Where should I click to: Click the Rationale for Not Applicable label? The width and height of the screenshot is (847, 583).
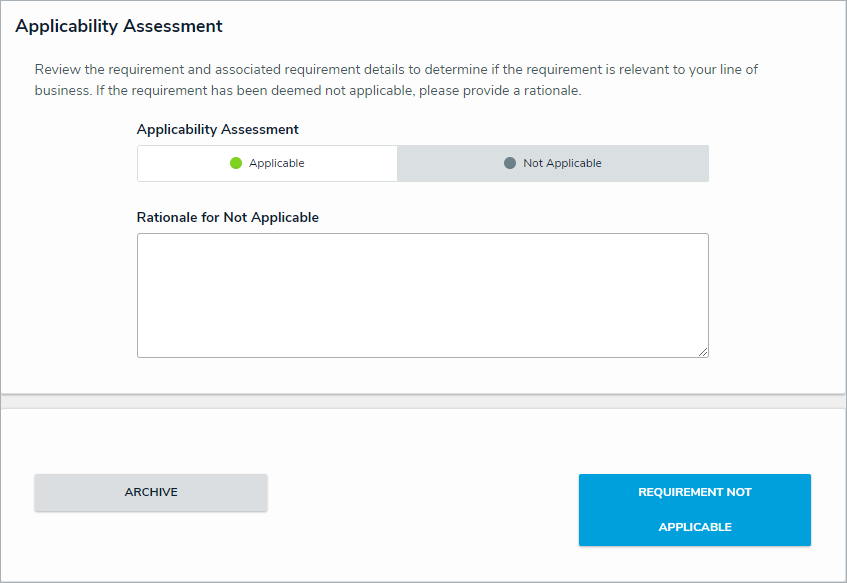click(x=228, y=217)
